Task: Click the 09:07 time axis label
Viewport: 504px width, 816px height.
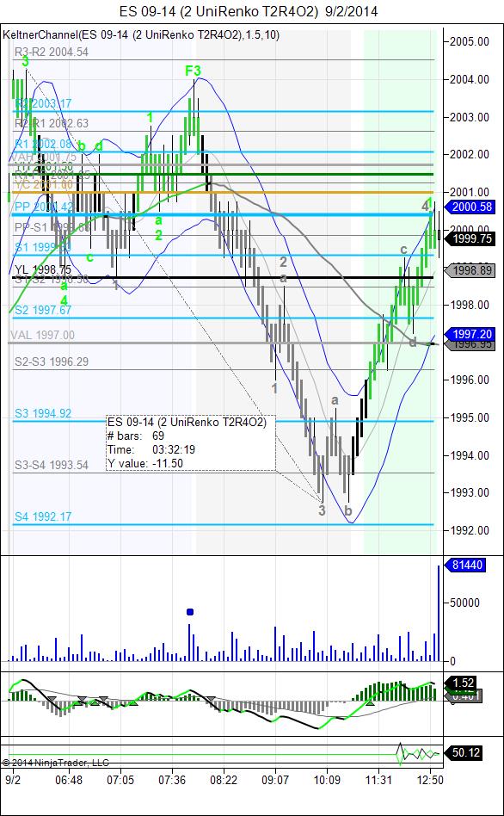Action: pos(275,780)
